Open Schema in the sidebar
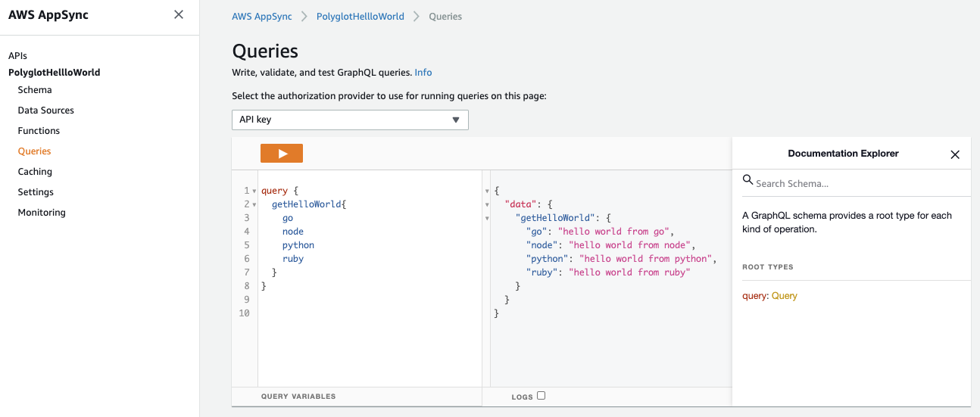 [x=35, y=90]
